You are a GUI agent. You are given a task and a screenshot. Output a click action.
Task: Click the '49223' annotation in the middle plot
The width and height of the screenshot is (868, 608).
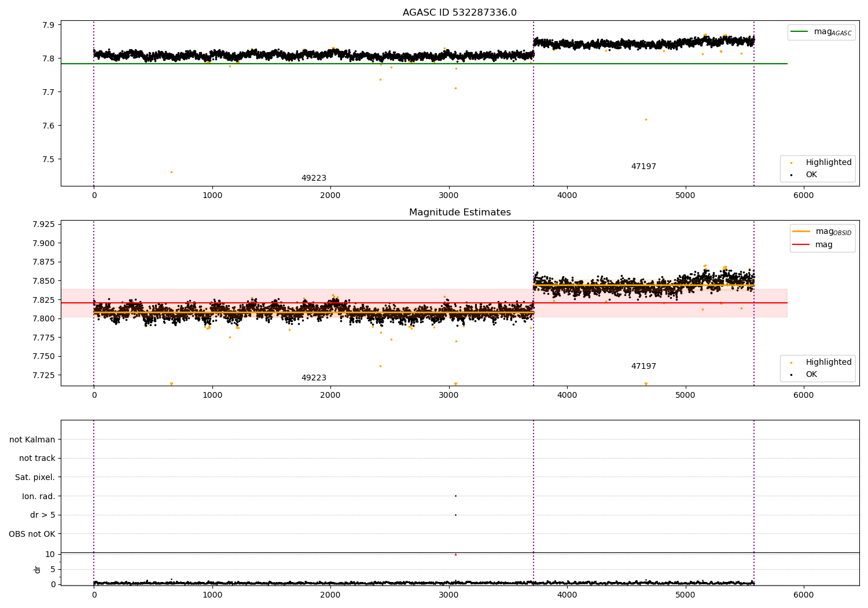pyautogui.click(x=314, y=378)
